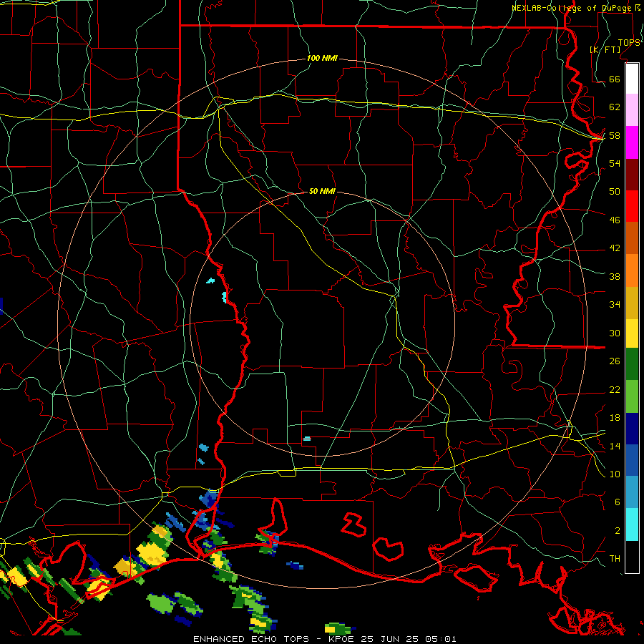The height and width of the screenshot is (644, 644).
Task: Click the legend value '10'
Action: (x=615, y=474)
